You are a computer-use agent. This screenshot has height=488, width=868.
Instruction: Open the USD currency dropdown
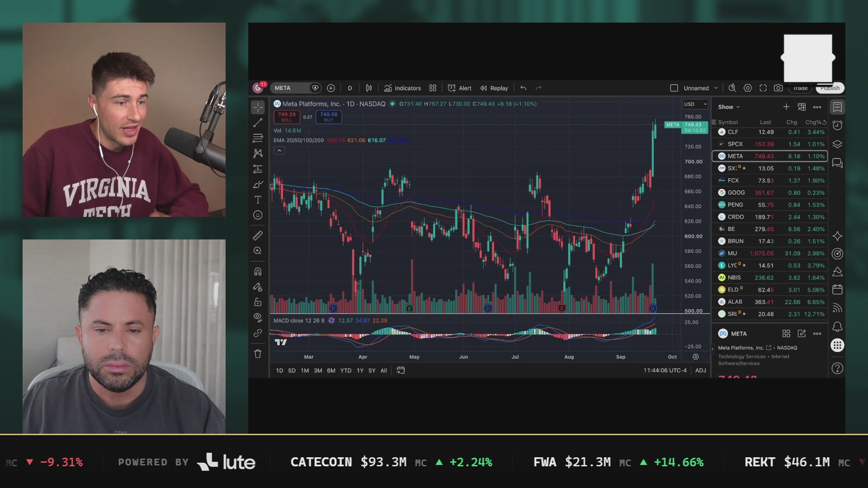[x=695, y=104]
